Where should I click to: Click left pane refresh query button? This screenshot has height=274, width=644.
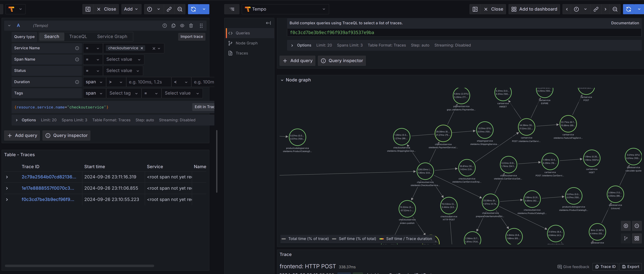pos(194,9)
